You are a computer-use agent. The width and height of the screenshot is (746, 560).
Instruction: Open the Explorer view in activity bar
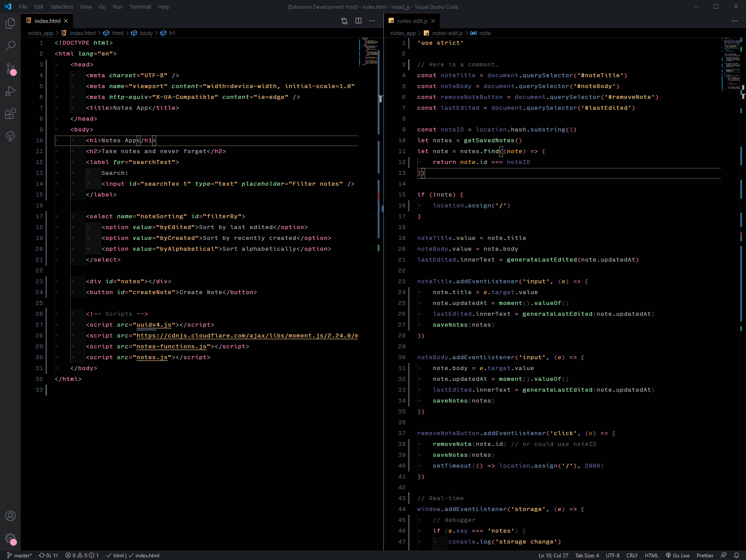click(x=10, y=23)
